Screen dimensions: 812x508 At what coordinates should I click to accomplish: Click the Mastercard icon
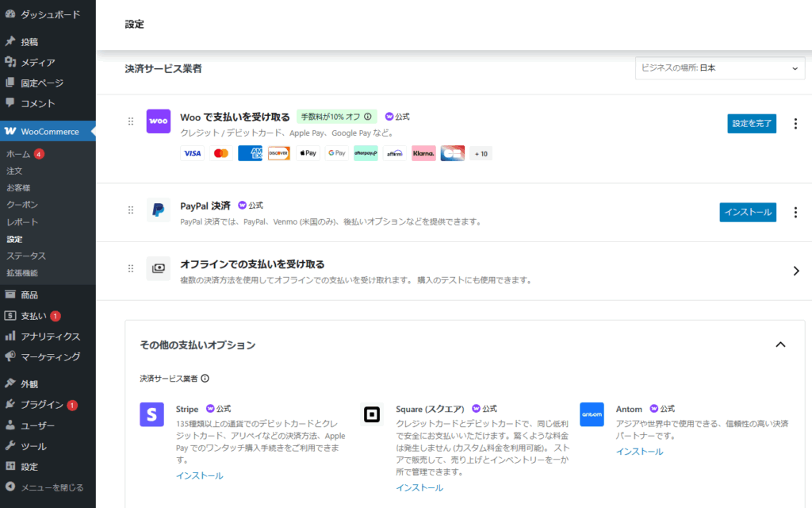pos(221,153)
